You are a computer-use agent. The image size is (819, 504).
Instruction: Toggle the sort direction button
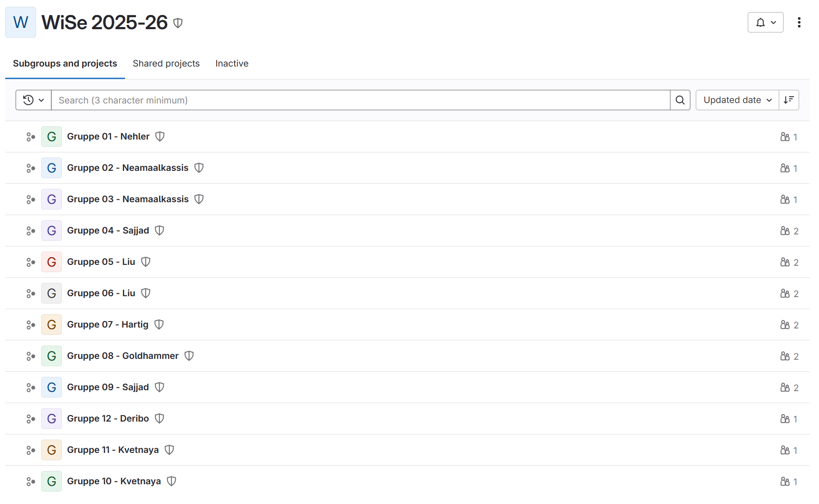[x=788, y=100]
